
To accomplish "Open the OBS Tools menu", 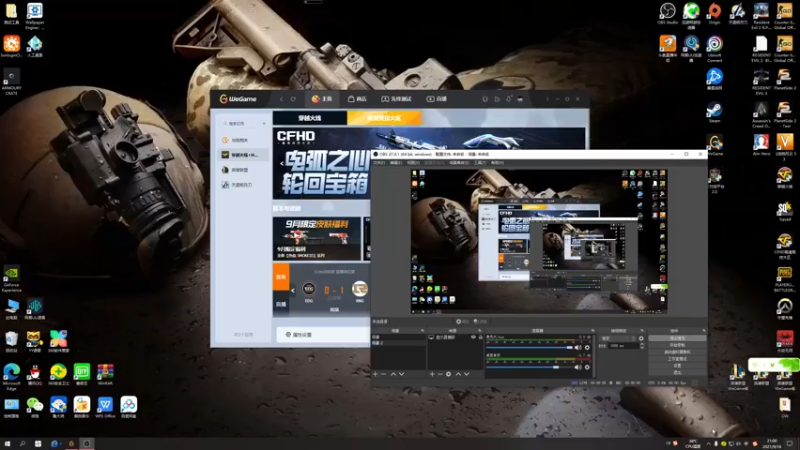I will coord(480,163).
